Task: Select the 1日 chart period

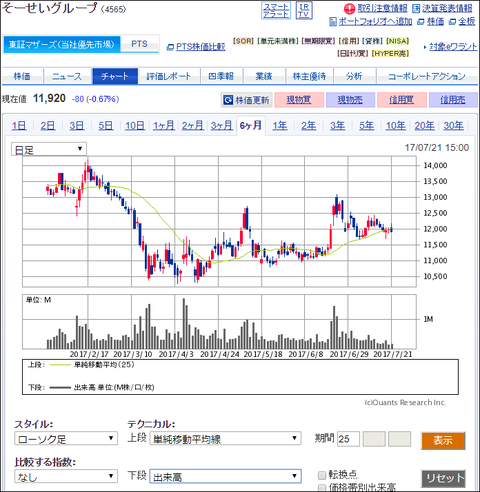Action: (x=19, y=126)
